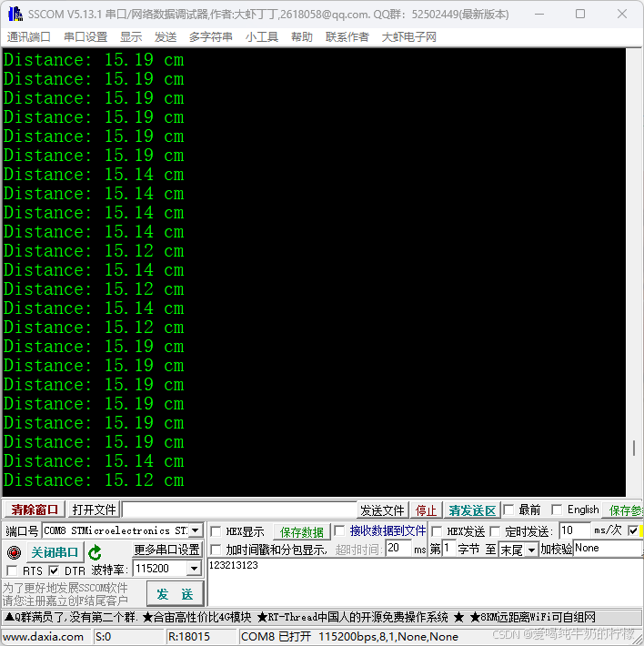Enable HEX显示 checkbox
The width and height of the screenshot is (644, 646).
tap(216, 531)
